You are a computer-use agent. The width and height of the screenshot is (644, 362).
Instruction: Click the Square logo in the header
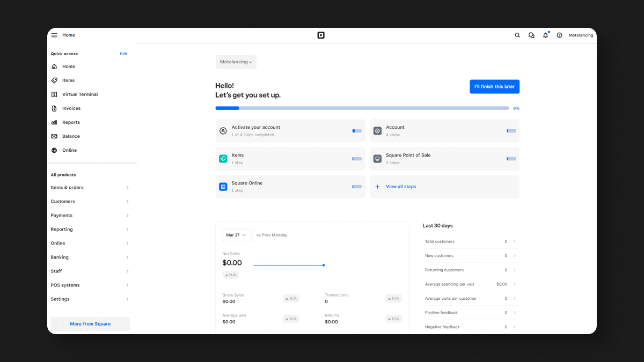(321, 35)
